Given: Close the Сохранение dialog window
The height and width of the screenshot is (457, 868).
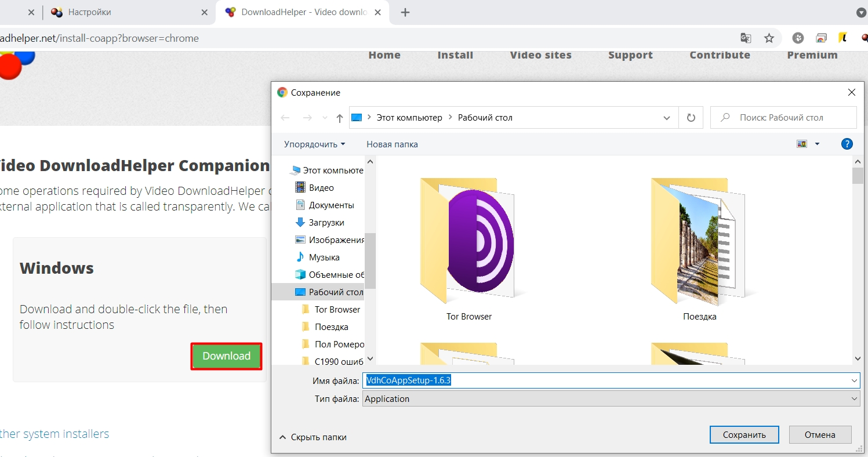Looking at the screenshot, I should tap(852, 92).
